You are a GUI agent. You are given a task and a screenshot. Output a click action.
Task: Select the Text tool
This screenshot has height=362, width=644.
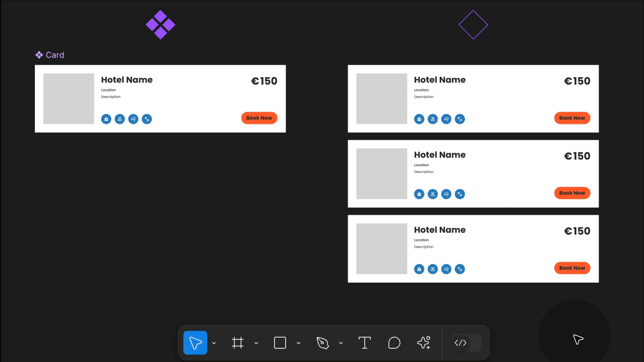[365, 343]
